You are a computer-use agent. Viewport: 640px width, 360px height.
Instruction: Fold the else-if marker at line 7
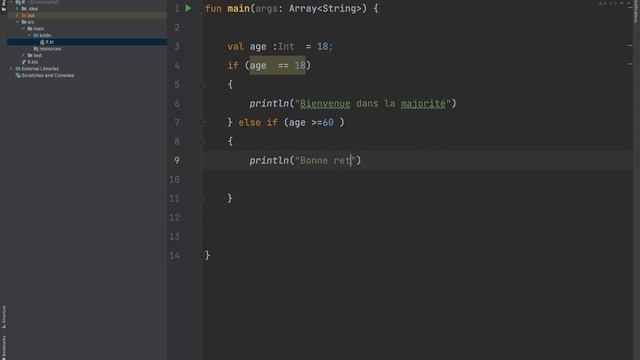tap(201, 122)
